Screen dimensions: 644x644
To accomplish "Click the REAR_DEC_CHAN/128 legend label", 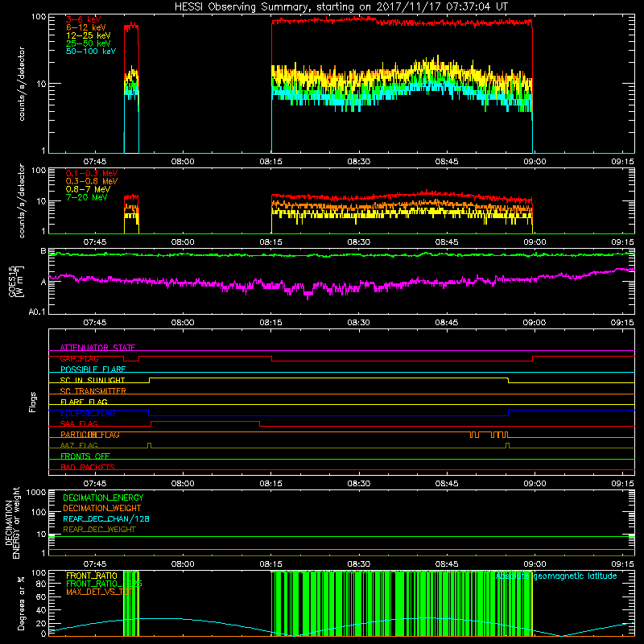I will click(x=106, y=519).
